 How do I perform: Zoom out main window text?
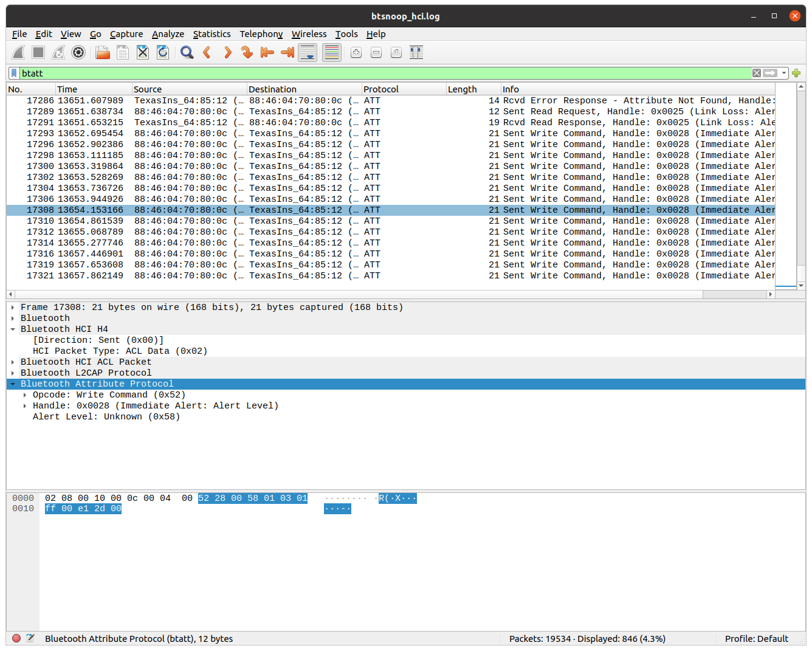[376, 53]
